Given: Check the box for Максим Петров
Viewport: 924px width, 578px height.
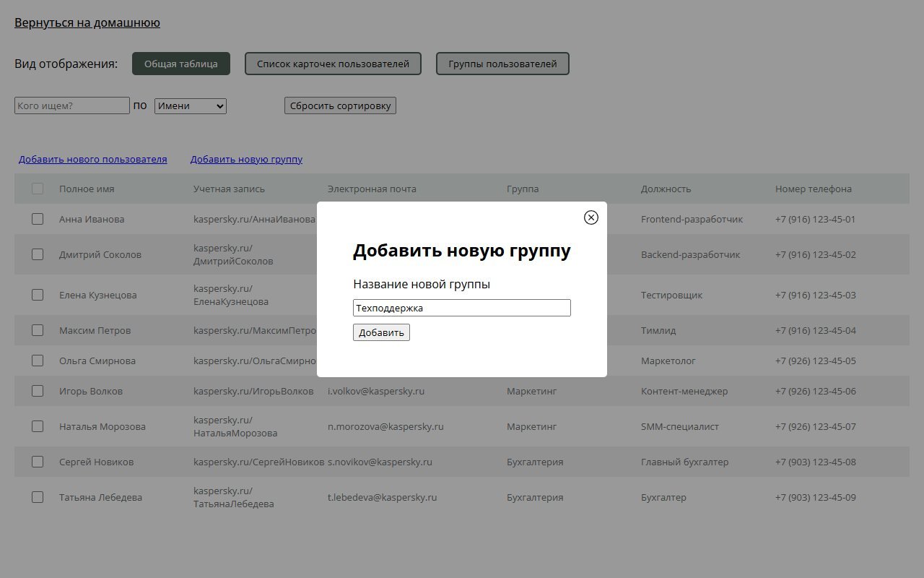Looking at the screenshot, I should coord(38,330).
